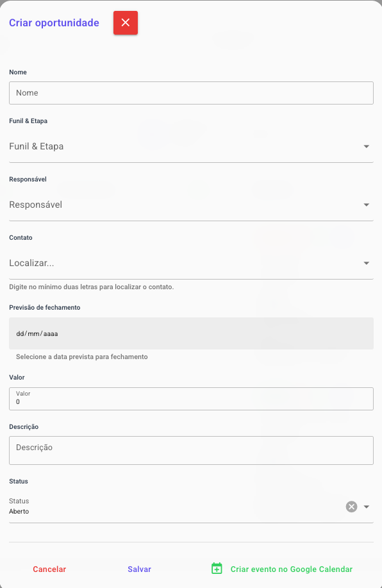Click the Funil & Etapa placeholder text
The height and width of the screenshot is (588, 382).
(37, 146)
